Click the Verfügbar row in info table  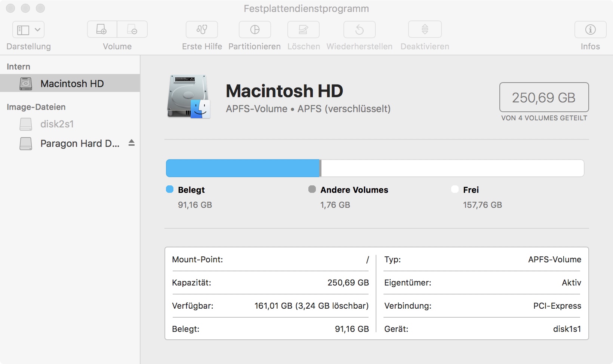pos(270,306)
